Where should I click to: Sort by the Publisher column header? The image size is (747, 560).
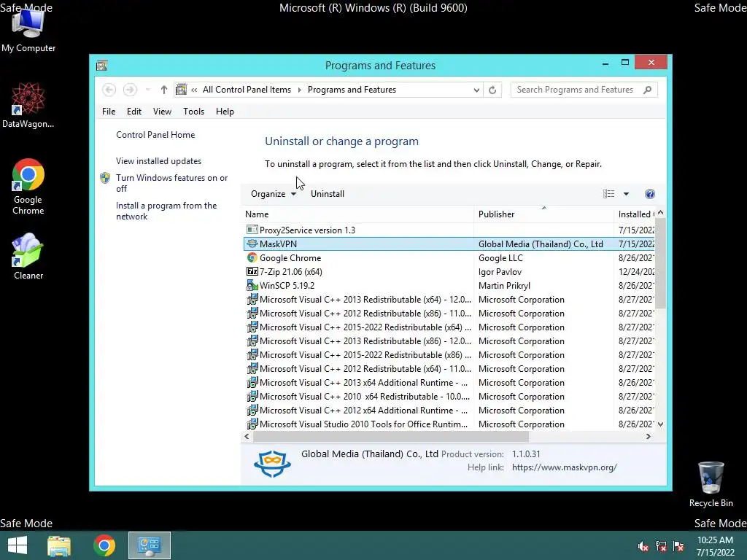(x=543, y=214)
